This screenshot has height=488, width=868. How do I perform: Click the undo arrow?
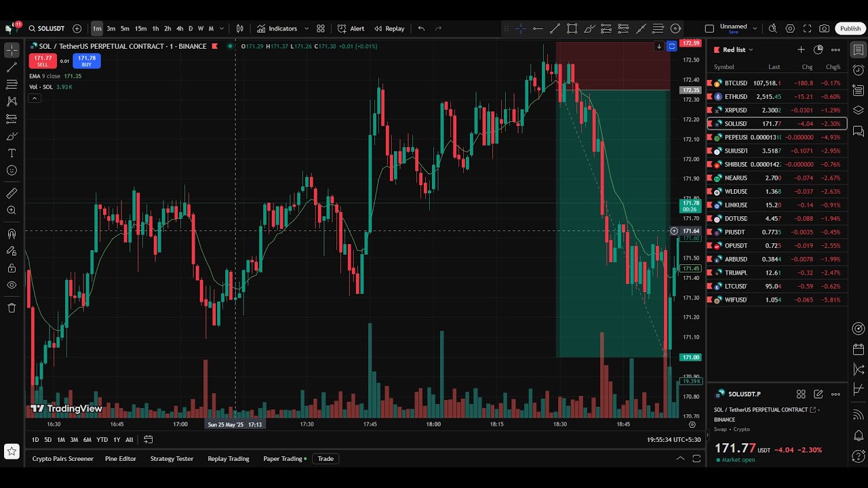[x=421, y=28]
